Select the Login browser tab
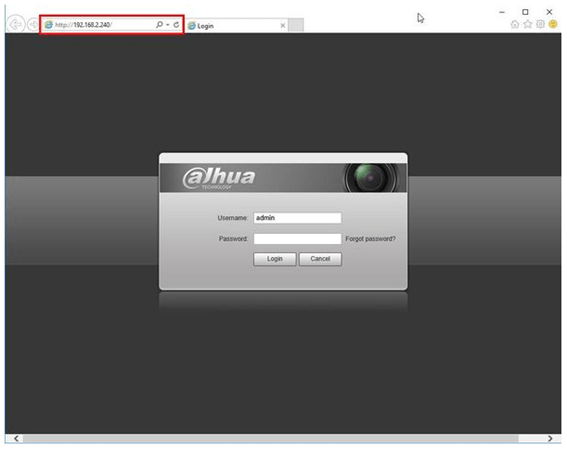 pos(236,26)
